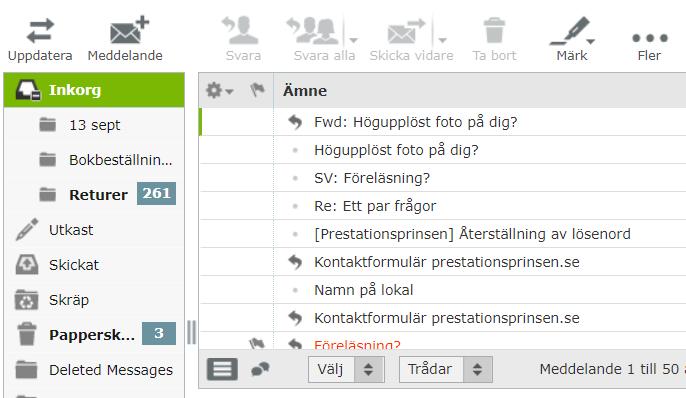Open the Fler three-dots menu
Viewport: 686px width, 398px height.
(650, 38)
